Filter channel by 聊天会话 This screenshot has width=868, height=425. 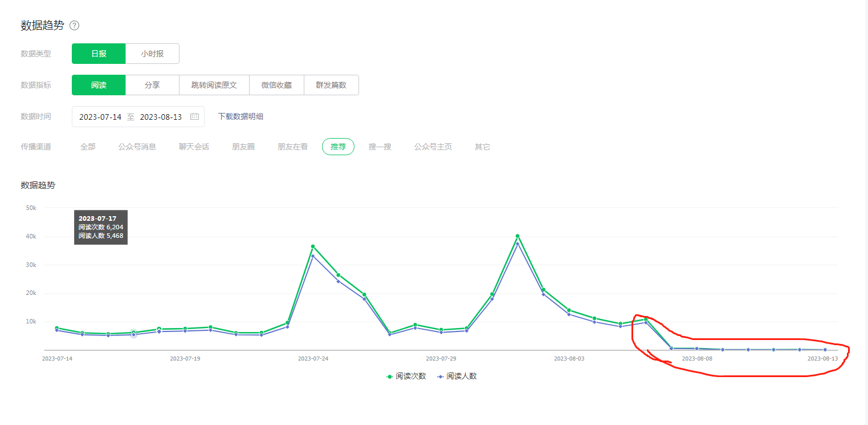point(194,147)
